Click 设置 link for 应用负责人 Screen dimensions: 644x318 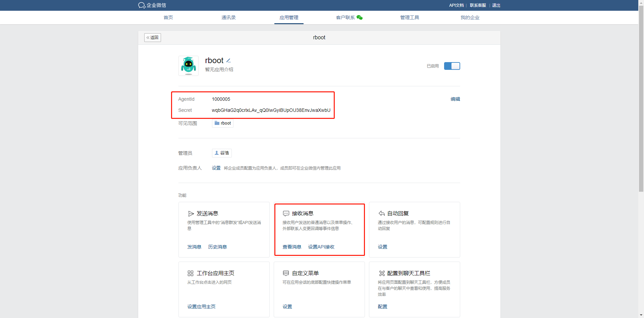[x=216, y=168]
